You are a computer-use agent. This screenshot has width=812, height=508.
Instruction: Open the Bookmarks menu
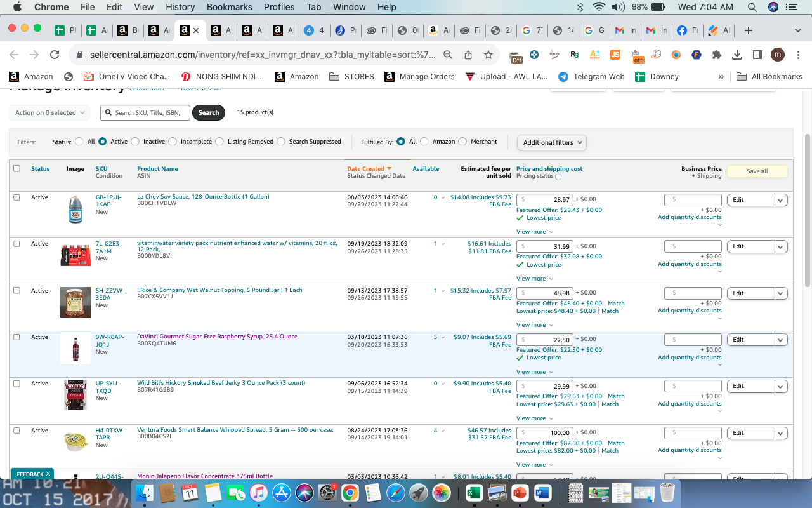(229, 7)
